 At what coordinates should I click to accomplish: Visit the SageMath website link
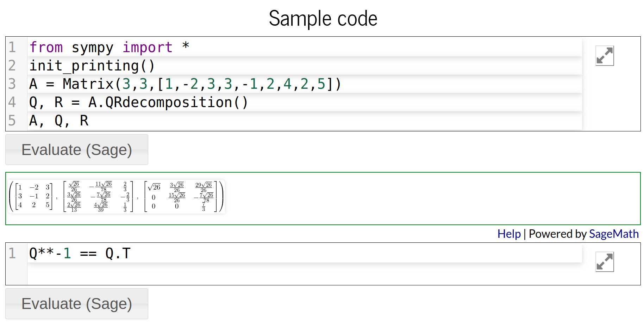click(613, 234)
